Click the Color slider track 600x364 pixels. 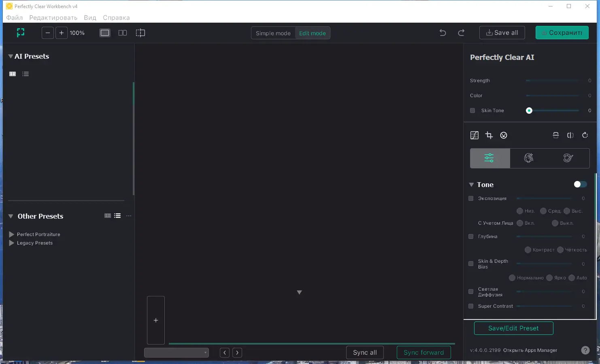(x=553, y=96)
